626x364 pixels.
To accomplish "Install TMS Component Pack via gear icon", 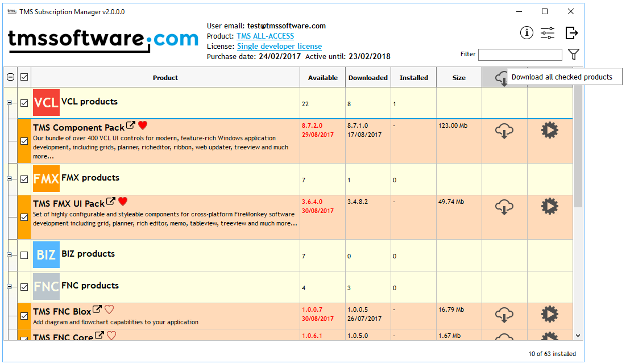I will point(549,131).
